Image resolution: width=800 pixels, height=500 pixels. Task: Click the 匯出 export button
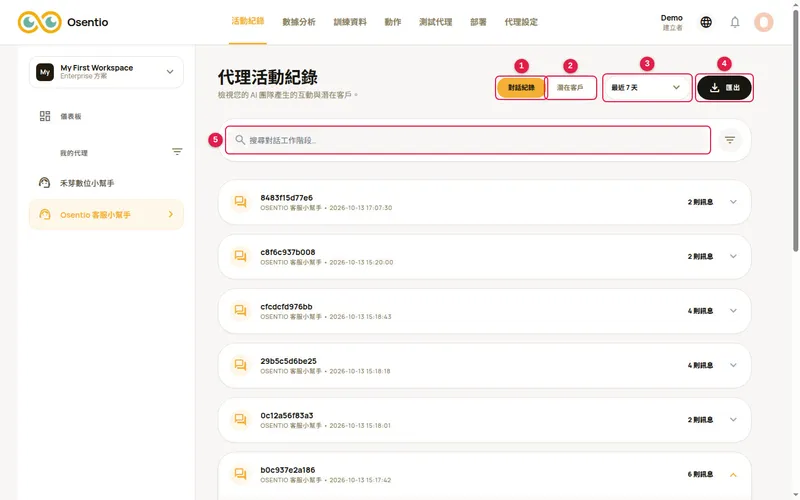[724, 88]
